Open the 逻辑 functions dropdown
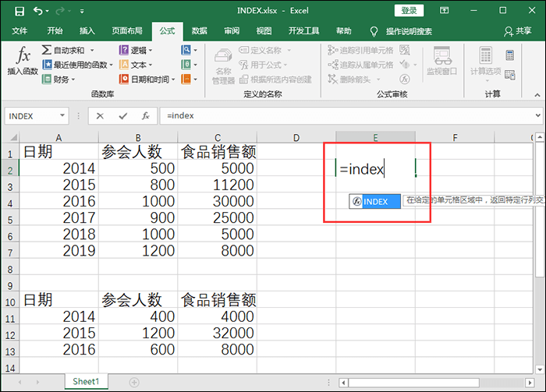This screenshot has height=392, width=546. click(136, 50)
